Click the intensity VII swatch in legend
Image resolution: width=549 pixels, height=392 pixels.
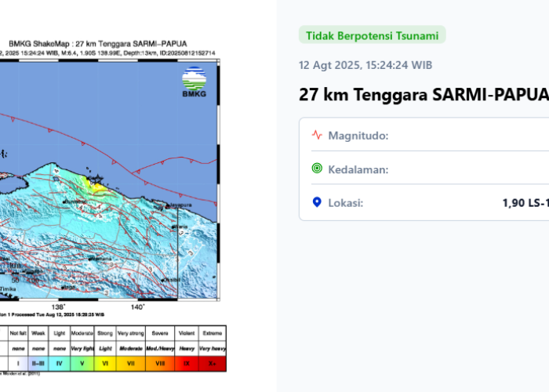pyautogui.click(x=131, y=364)
